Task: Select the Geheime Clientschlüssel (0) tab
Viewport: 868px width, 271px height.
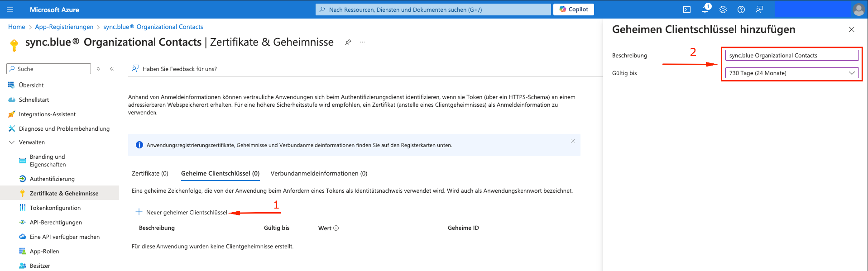Action: pos(221,173)
